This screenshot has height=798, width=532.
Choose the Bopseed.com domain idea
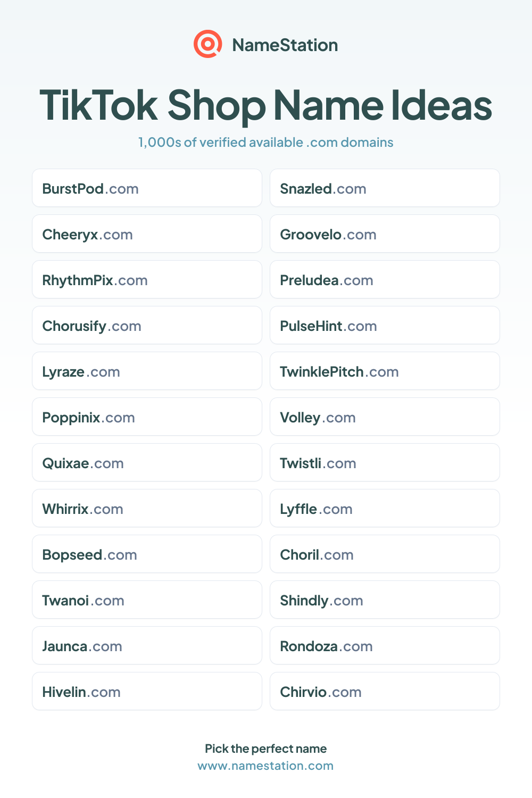(147, 554)
